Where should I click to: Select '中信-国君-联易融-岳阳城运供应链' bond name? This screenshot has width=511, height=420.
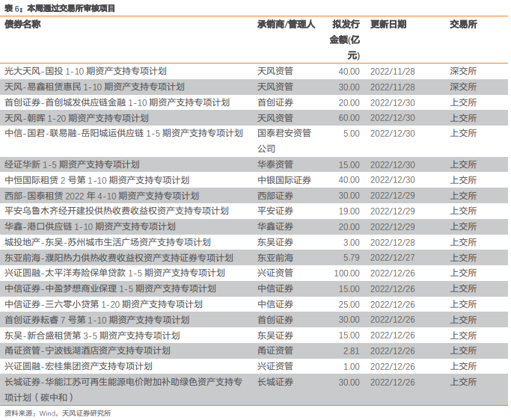coord(123,133)
